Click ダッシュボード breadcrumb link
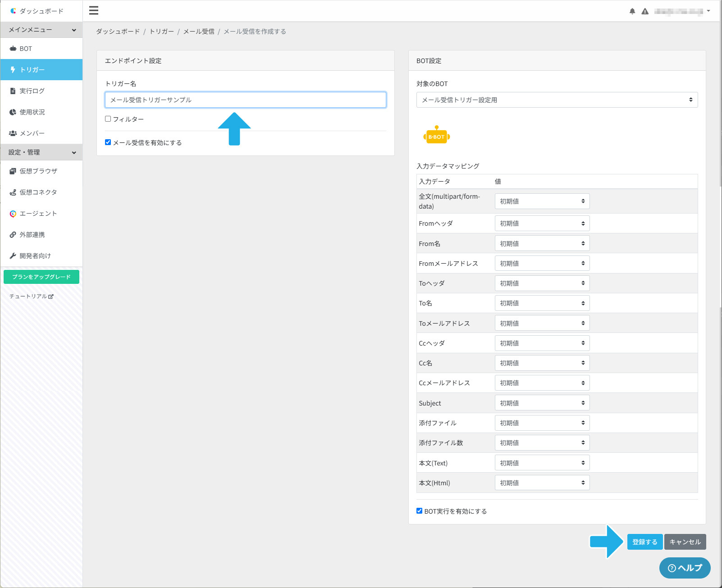The height and width of the screenshot is (588, 722). pyautogui.click(x=118, y=32)
